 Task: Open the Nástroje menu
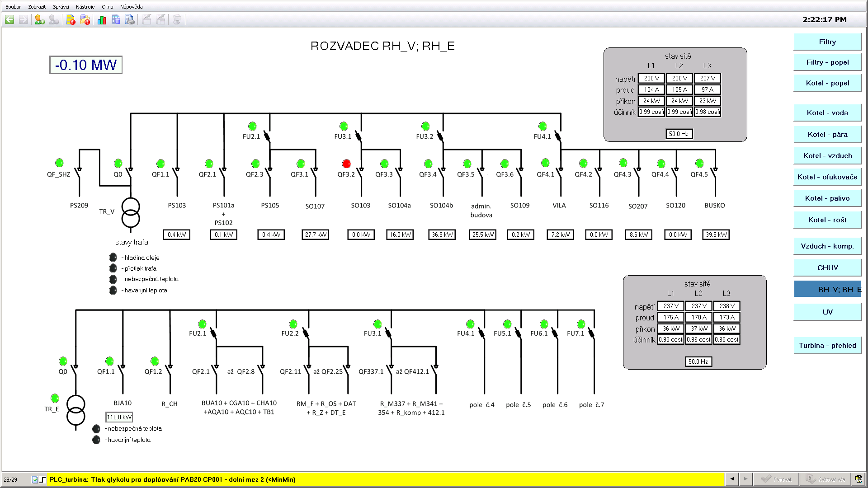point(85,7)
